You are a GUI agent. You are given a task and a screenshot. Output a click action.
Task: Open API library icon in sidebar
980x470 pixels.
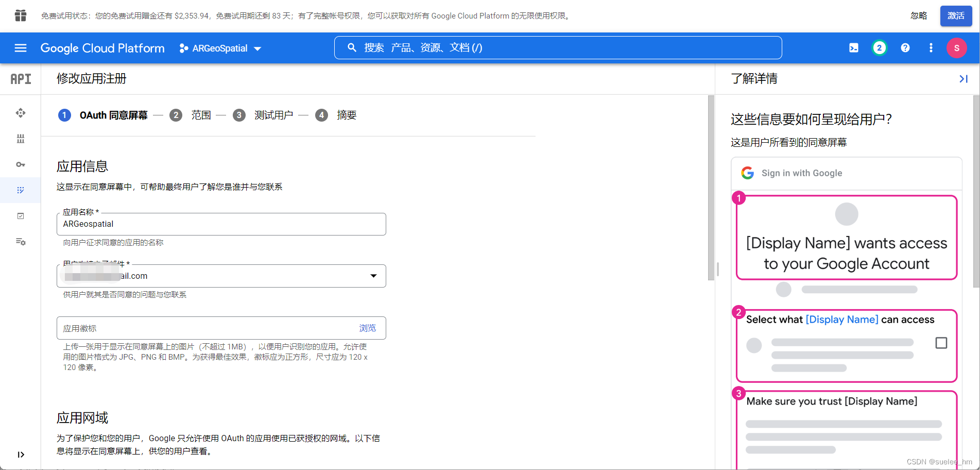pos(21,139)
